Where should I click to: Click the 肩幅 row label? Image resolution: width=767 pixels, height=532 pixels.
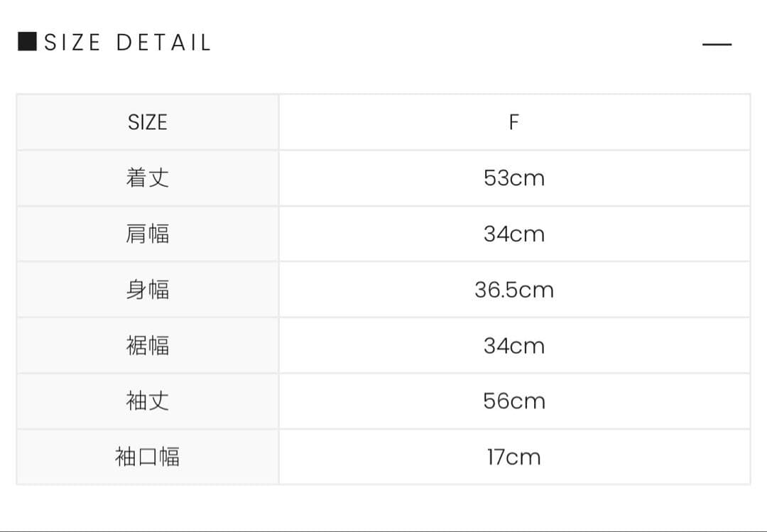[148, 234]
